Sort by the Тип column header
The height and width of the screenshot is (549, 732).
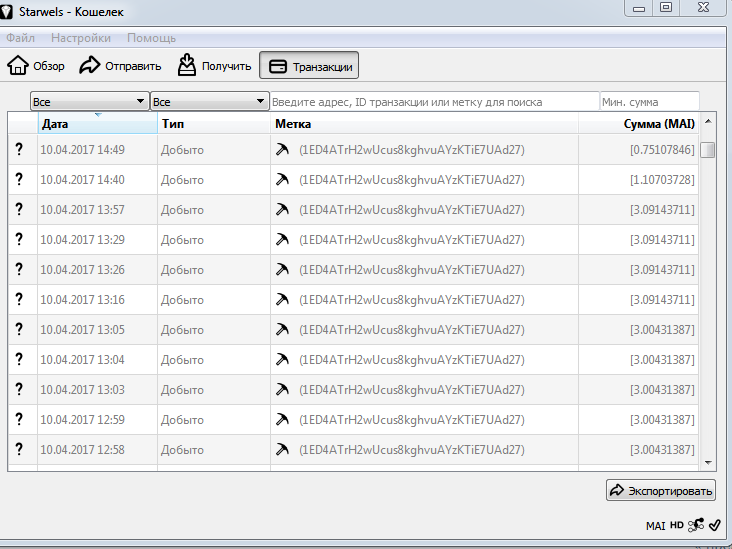click(214, 124)
